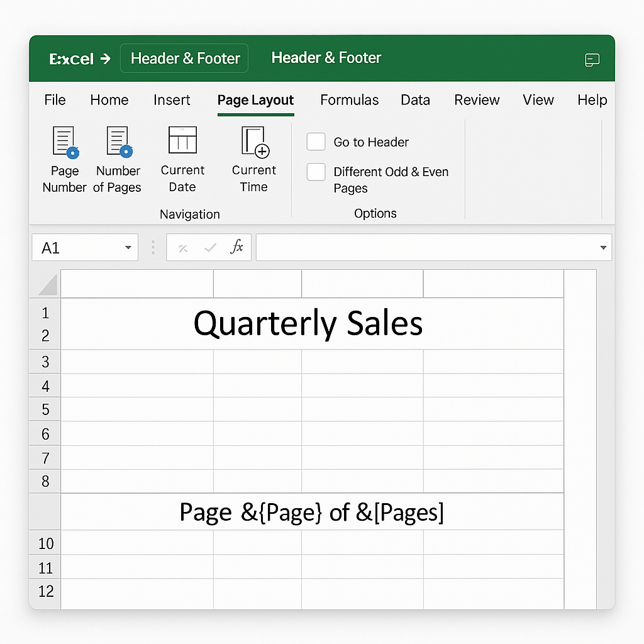644x644 pixels.
Task: Cancel formula entry X icon
Action: tap(183, 248)
